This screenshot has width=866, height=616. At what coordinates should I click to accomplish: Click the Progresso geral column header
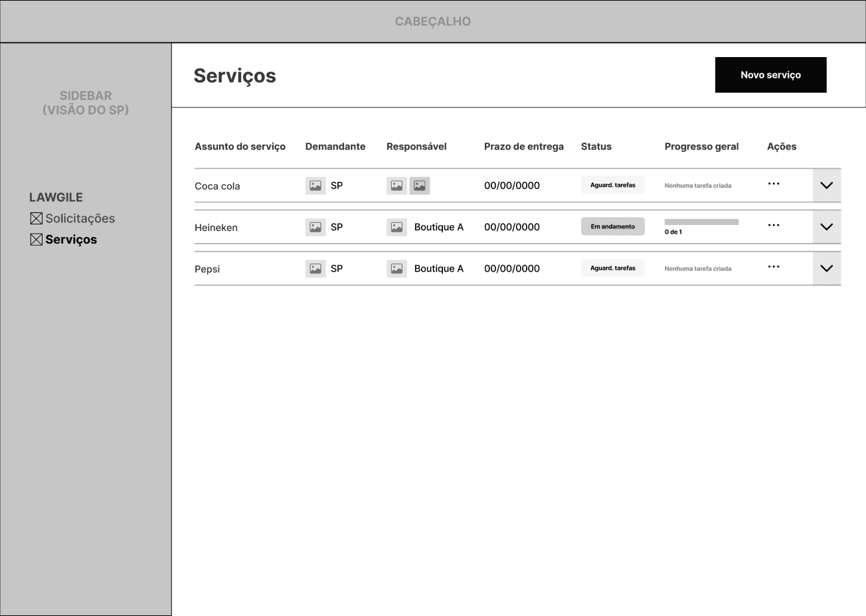[701, 147]
